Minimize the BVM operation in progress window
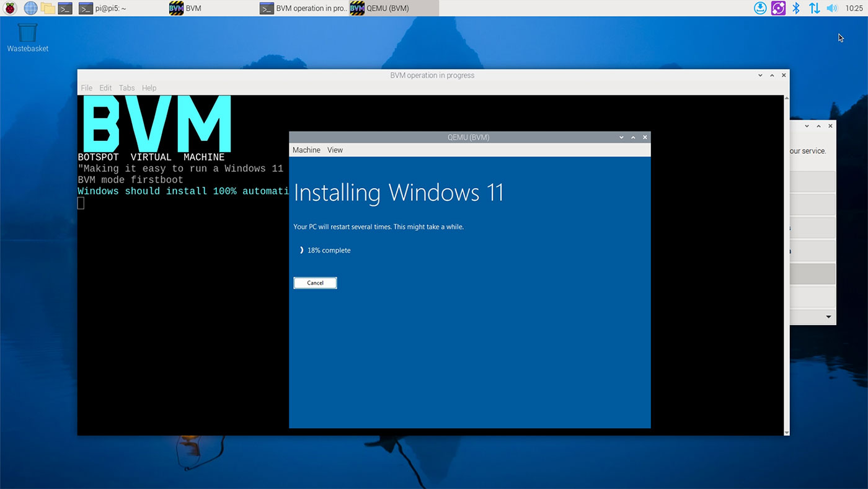This screenshot has height=489, width=868. [x=760, y=75]
